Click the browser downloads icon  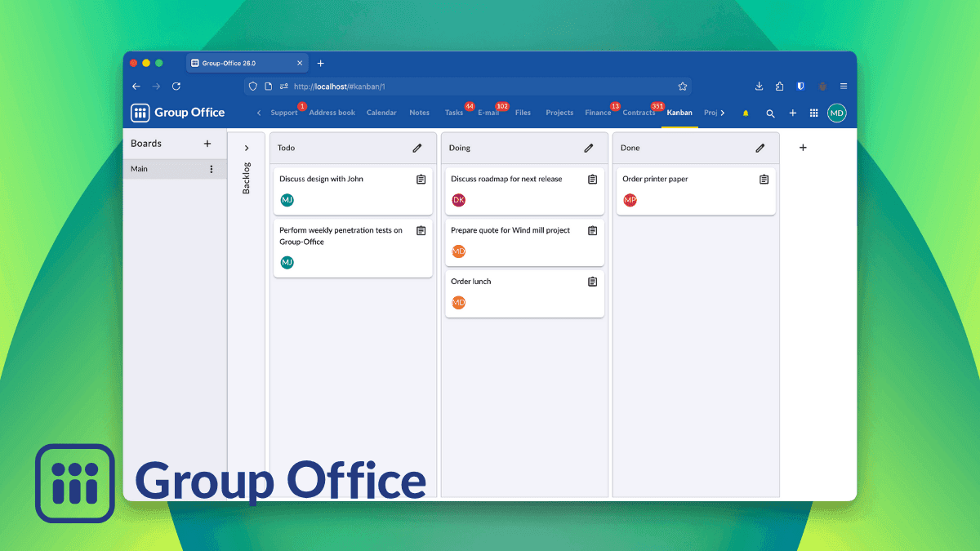click(759, 86)
